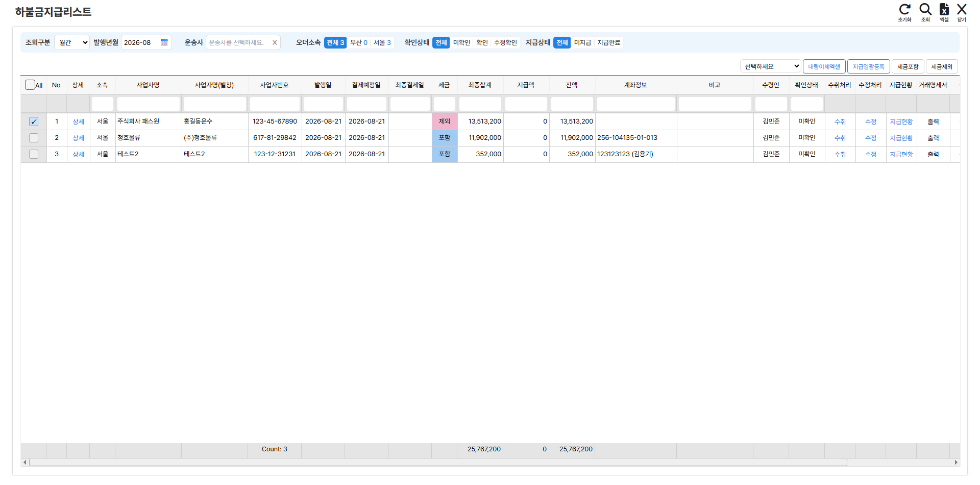Click 수정 link in 청호물류 row
This screenshot has height=485, width=980.
click(871, 138)
